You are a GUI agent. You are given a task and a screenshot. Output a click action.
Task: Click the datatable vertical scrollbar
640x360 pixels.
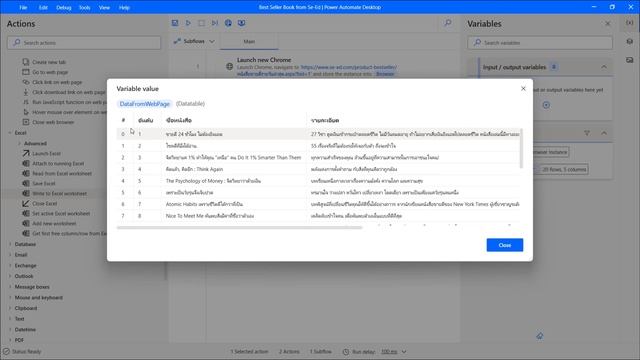pos(521,148)
